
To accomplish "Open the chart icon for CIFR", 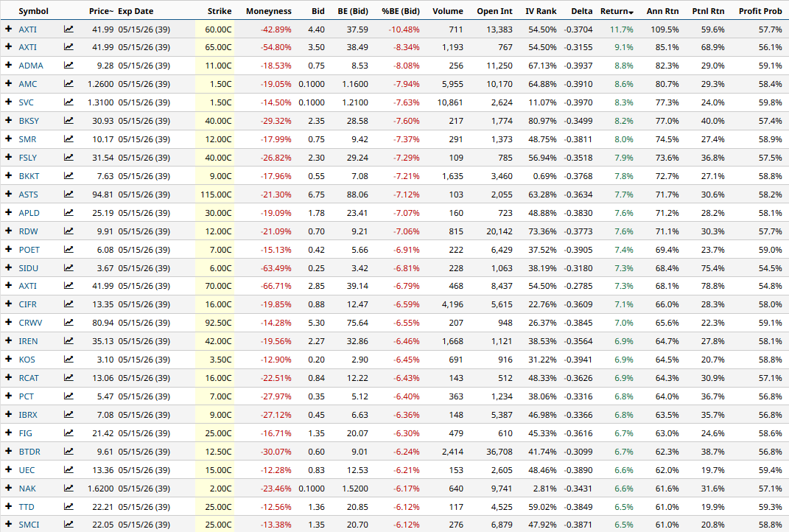I will click(69, 304).
